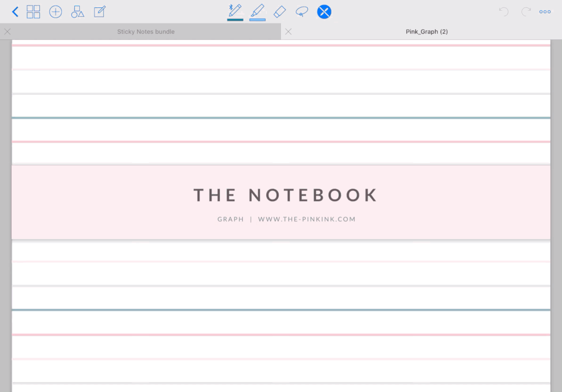Select the eraser tool
562x392 pixels.
tap(279, 11)
